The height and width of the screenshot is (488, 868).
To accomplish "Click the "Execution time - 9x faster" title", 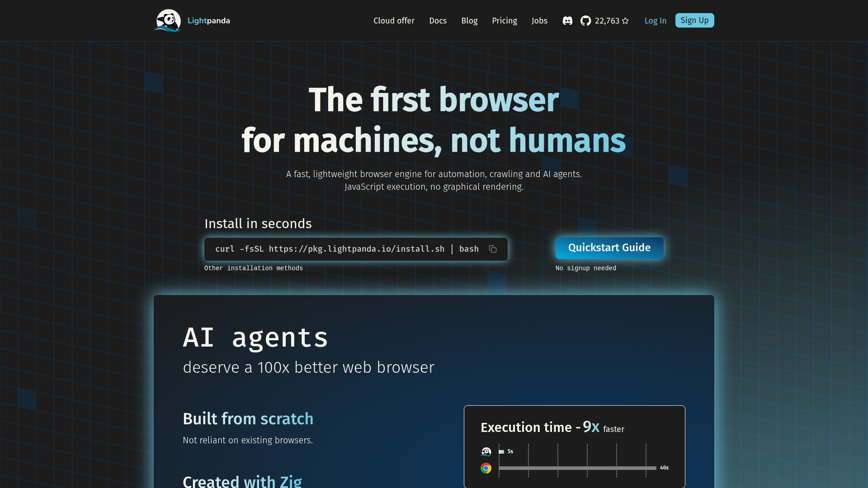I will pos(552,427).
